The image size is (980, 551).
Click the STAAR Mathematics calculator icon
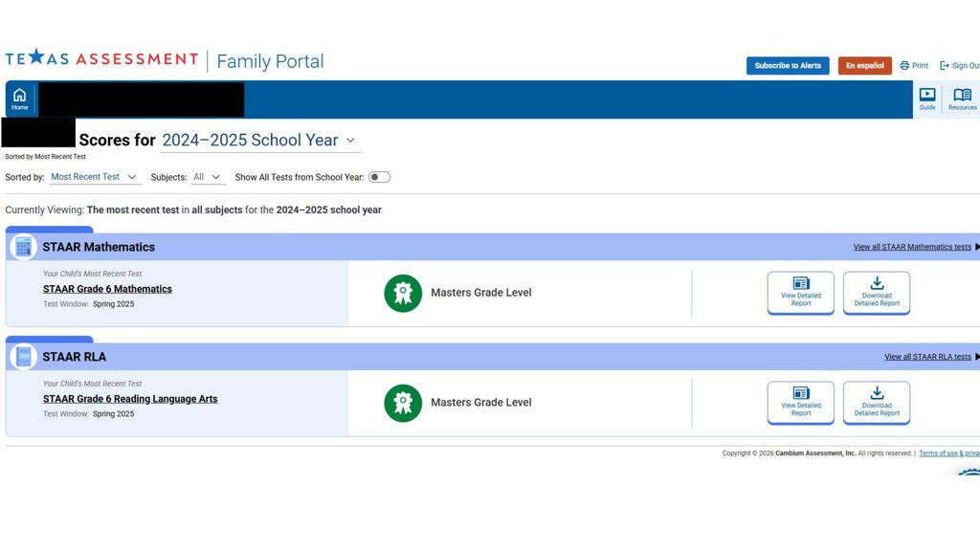click(24, 247)
